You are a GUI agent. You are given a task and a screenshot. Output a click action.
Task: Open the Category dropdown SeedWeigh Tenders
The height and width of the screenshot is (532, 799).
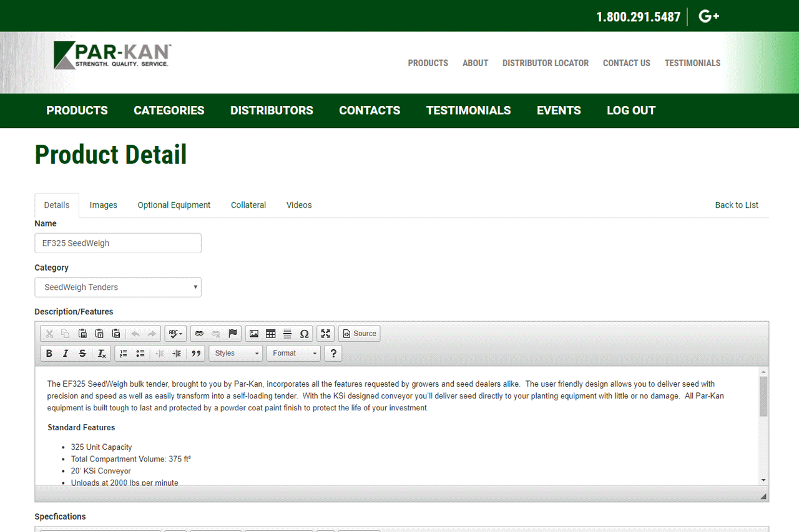coord(118,288)
